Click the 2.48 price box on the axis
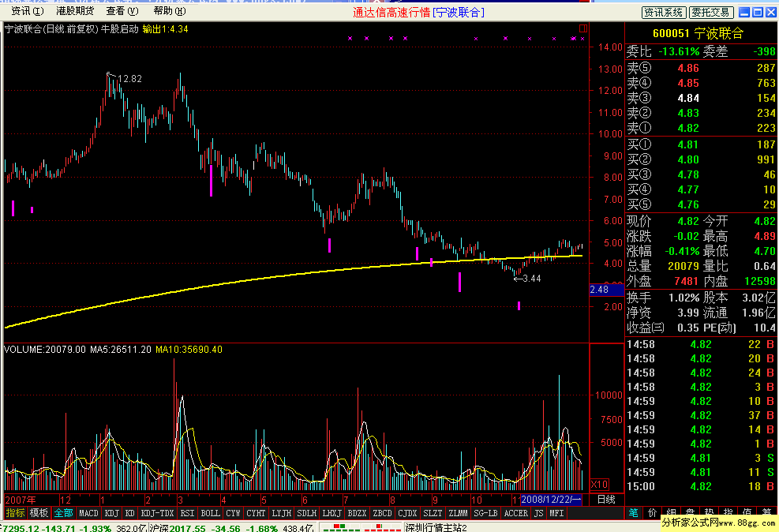 pos(606,289)
